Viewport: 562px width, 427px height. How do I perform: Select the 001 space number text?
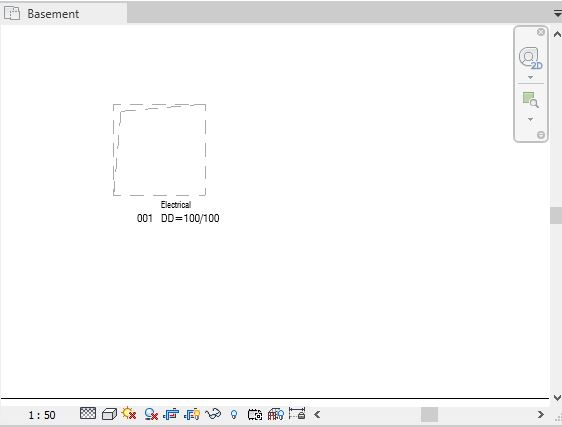[144, 218]
